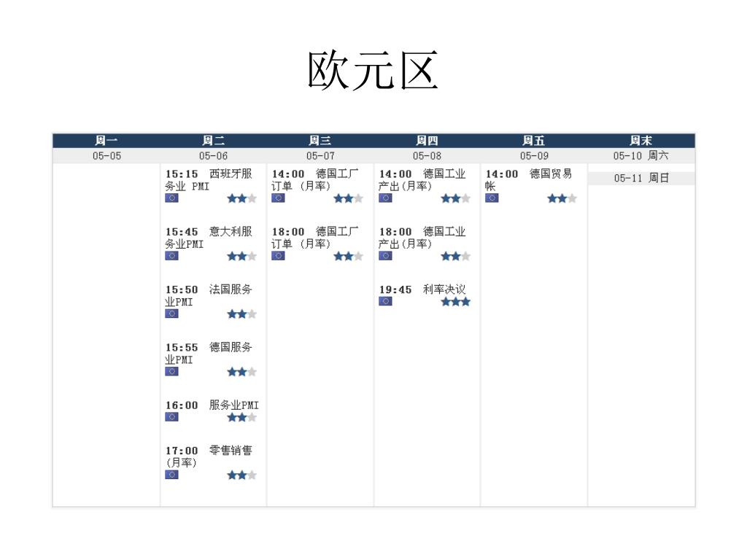Open the 15:55 德国服务业PMI event
The width and height of the screenshot is (747, 560).
[209, 354]
